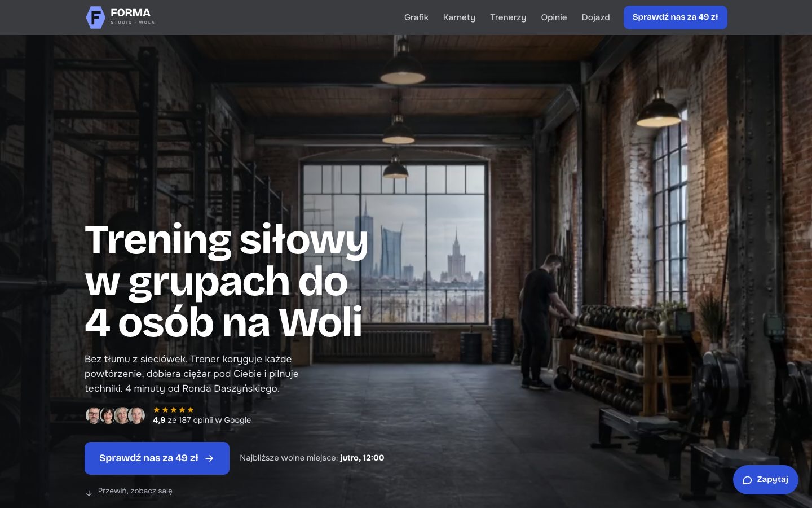This screenshot has width=812, height=508.
Task: Click hero button Sprawdź nas za 49 zł
Action: 157,458
